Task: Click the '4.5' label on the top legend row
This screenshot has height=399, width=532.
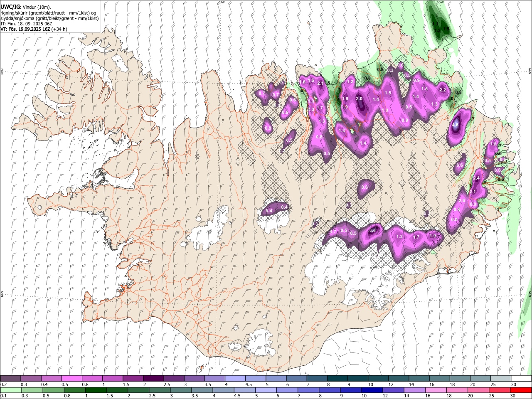Action: (x=249, y=384)
